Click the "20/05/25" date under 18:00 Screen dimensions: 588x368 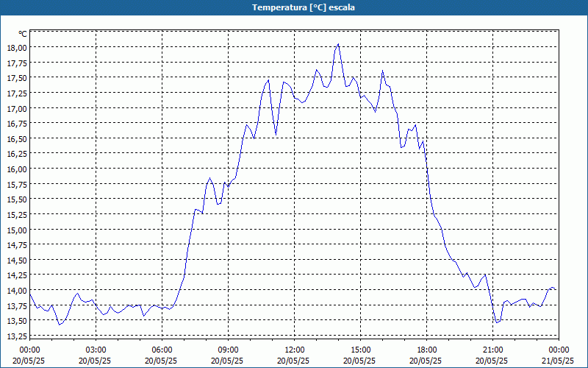pyautogui.click(x=426, y=361)
